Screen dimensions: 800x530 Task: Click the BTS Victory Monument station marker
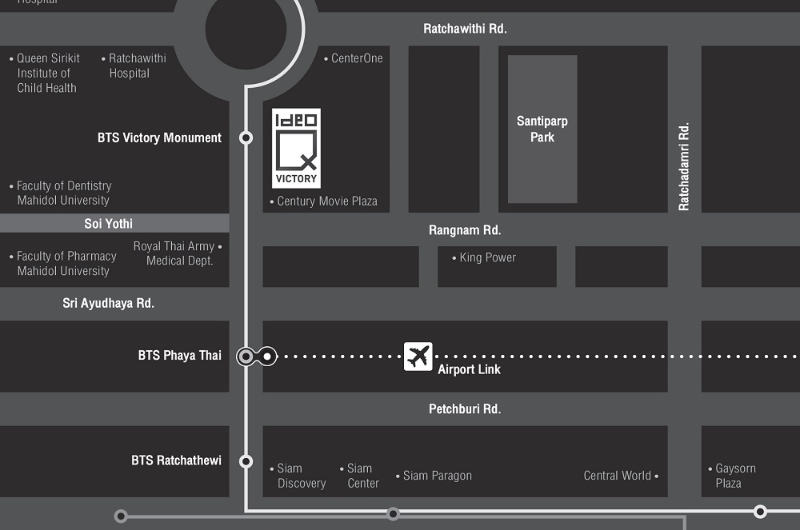pos(246,138)
